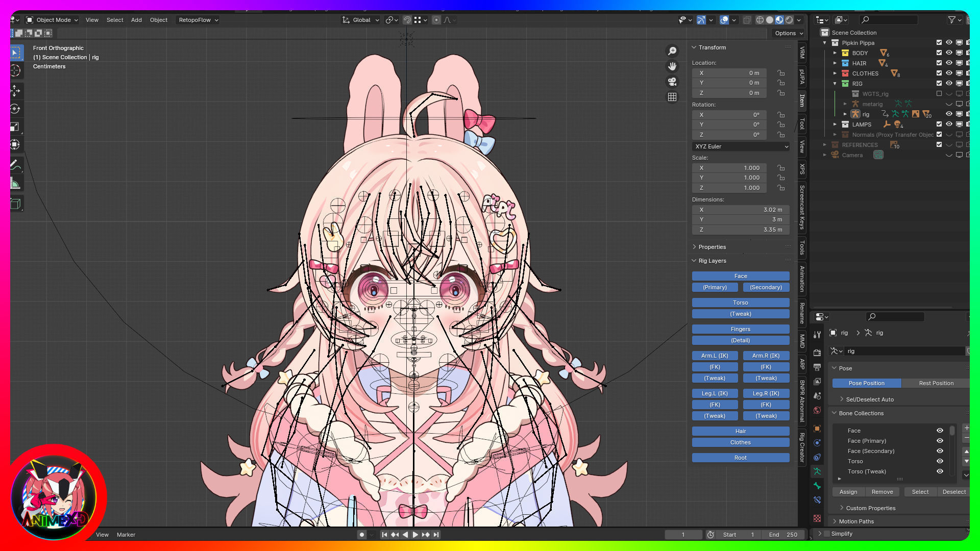Toggle proportional editing icon

click(436, 20)
